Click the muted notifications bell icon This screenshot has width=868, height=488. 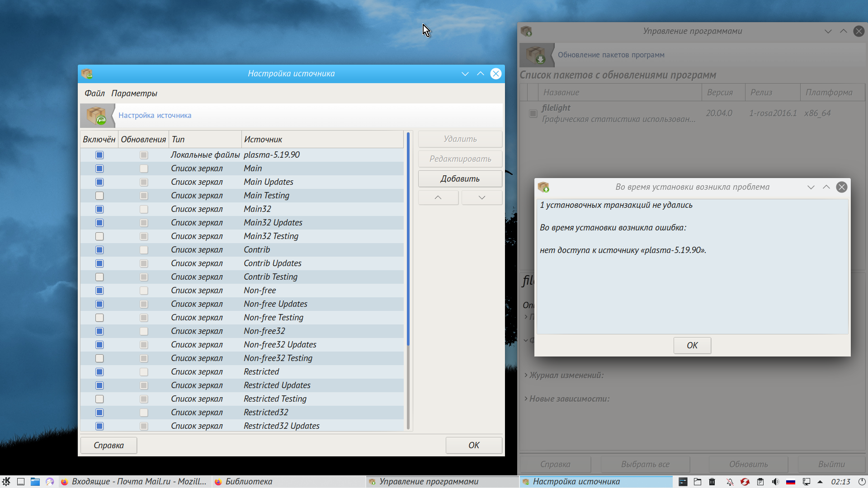(730, 482)
